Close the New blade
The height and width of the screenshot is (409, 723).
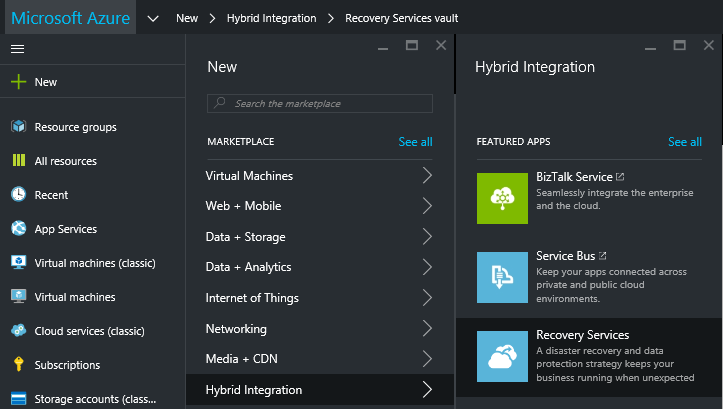click(x=441, y=45)
